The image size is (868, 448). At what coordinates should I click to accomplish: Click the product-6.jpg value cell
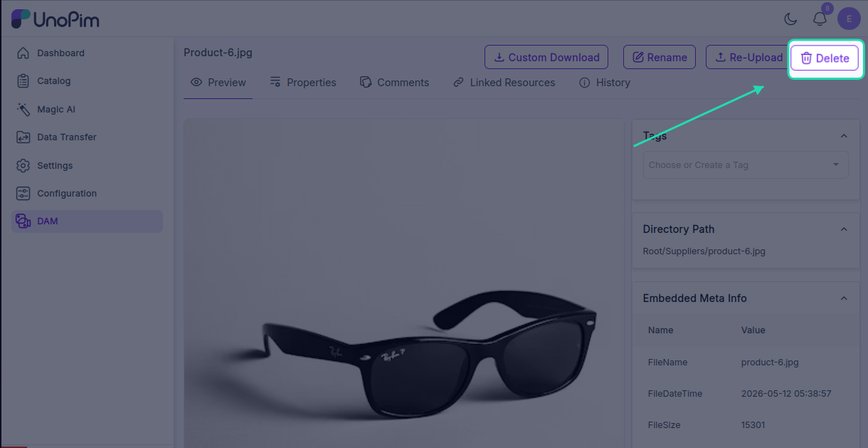coord(770,363)
